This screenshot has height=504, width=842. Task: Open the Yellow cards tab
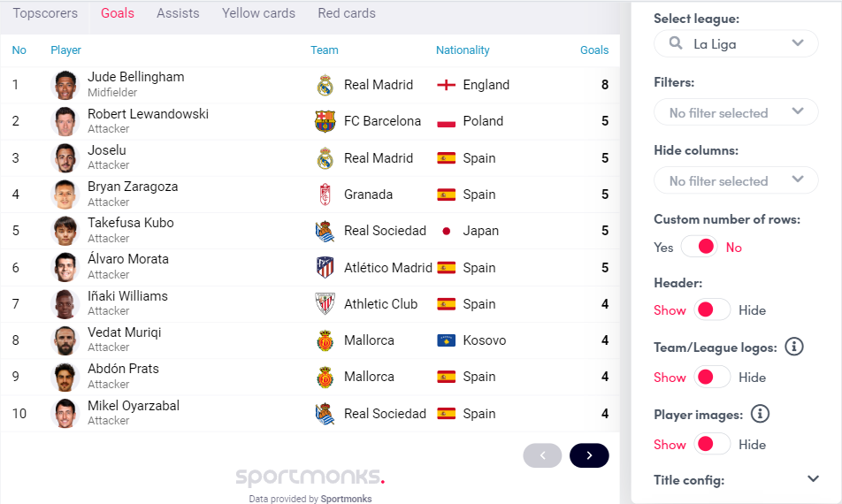[258, 13]
